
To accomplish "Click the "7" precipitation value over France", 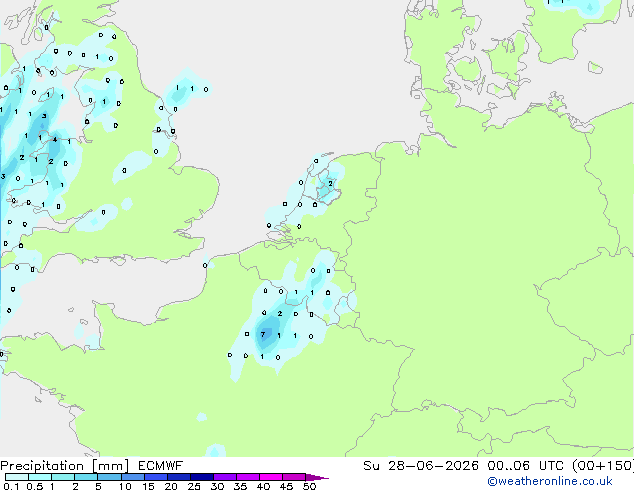I will click(263, 334).
